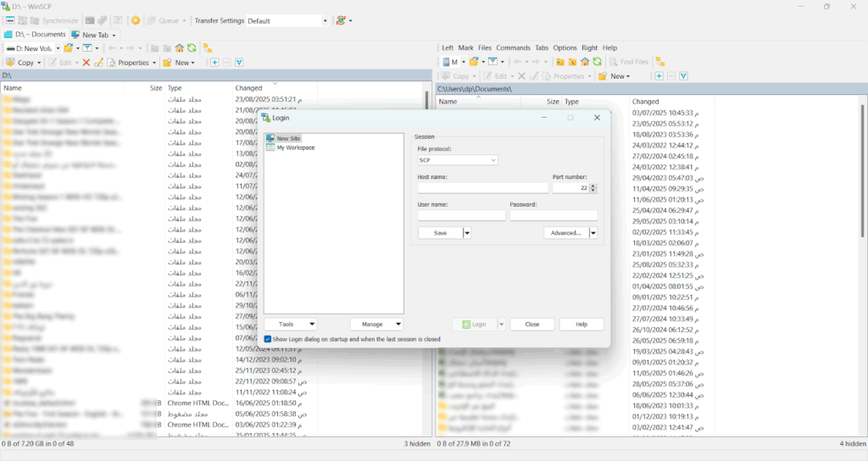Open the Commands menu
The height and width of the screenshot is (461, 868).
[x=513, y=48]
